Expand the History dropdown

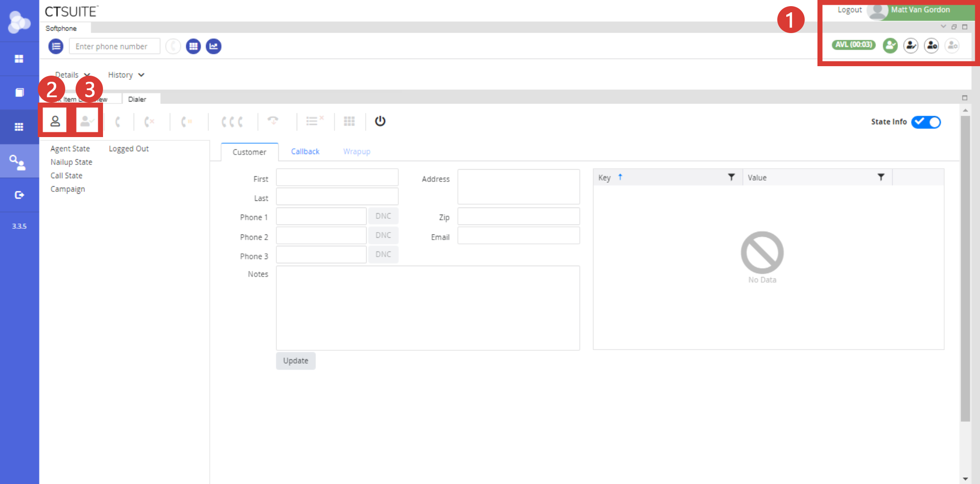tap(126, 75)
